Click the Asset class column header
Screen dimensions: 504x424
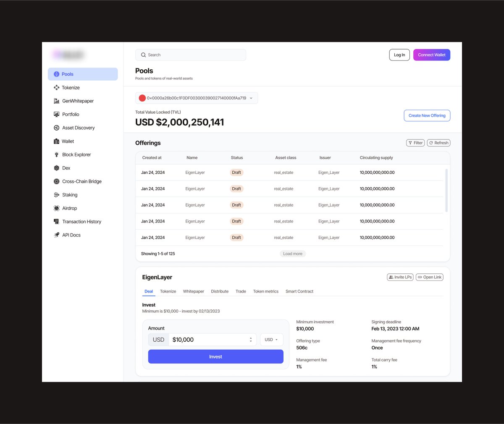coord(286,158)
